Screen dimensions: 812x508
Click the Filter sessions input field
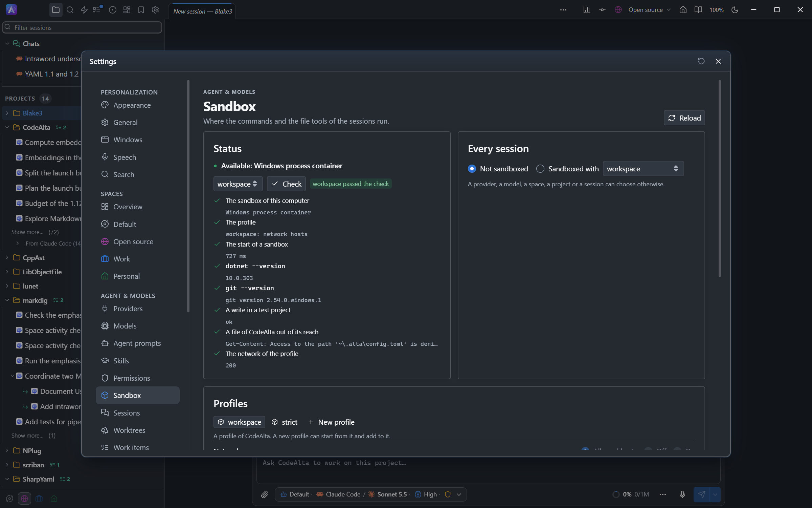pyautogui.click(x=82, y=27)
